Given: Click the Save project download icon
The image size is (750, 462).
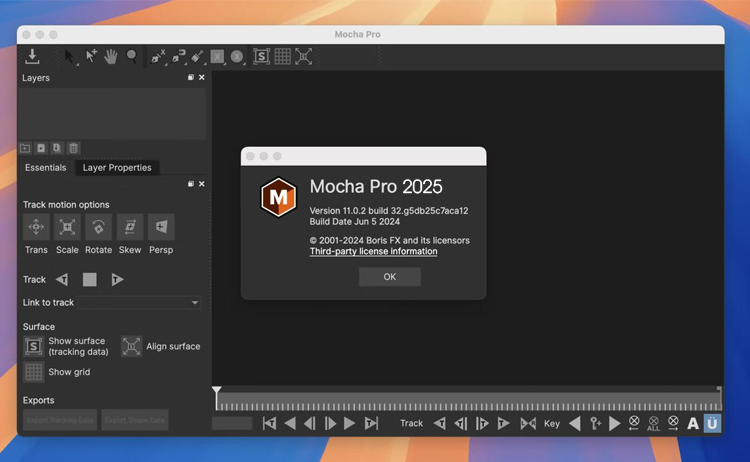Looking at the screenshot, I should [x=32, y=56].
